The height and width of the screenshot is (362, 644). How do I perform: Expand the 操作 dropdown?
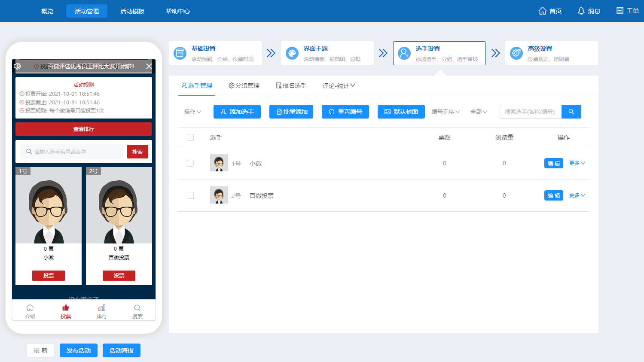pos(192,112)
